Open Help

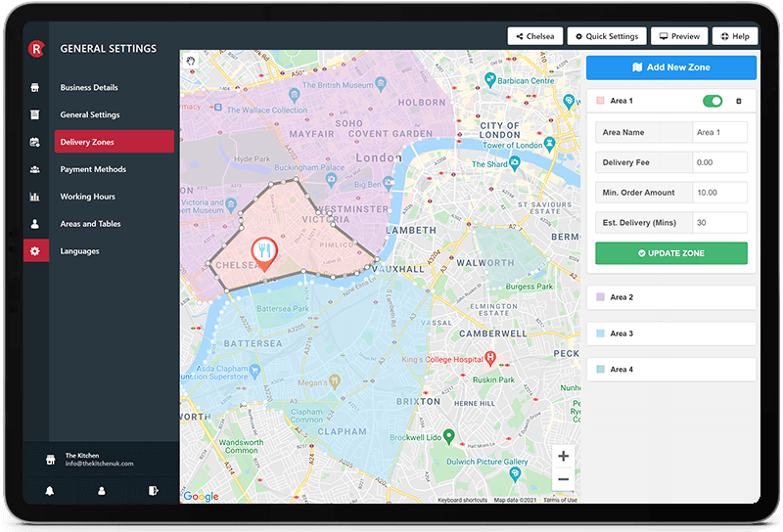pos(735,36)
